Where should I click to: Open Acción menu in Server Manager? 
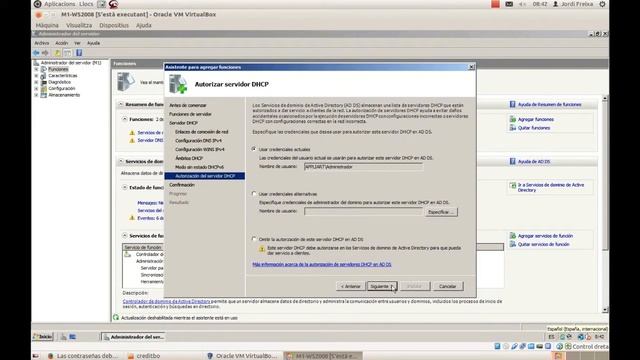pos(62,43)
